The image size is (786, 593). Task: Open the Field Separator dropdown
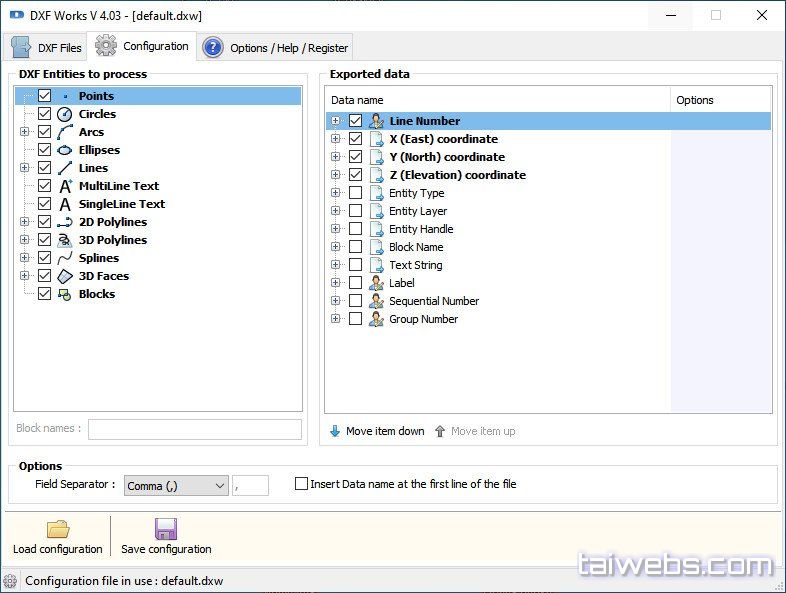pyautogui.click(x=176, y=486)
